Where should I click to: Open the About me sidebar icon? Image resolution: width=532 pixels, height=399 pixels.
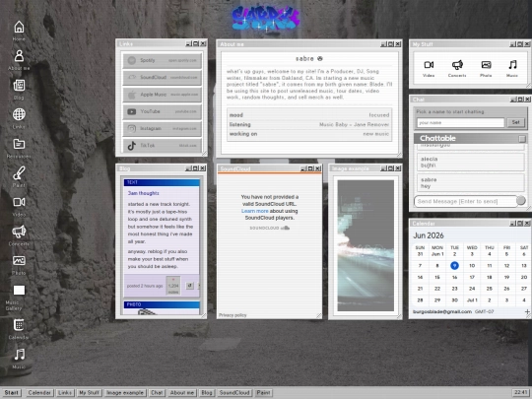tap(19, 56)
